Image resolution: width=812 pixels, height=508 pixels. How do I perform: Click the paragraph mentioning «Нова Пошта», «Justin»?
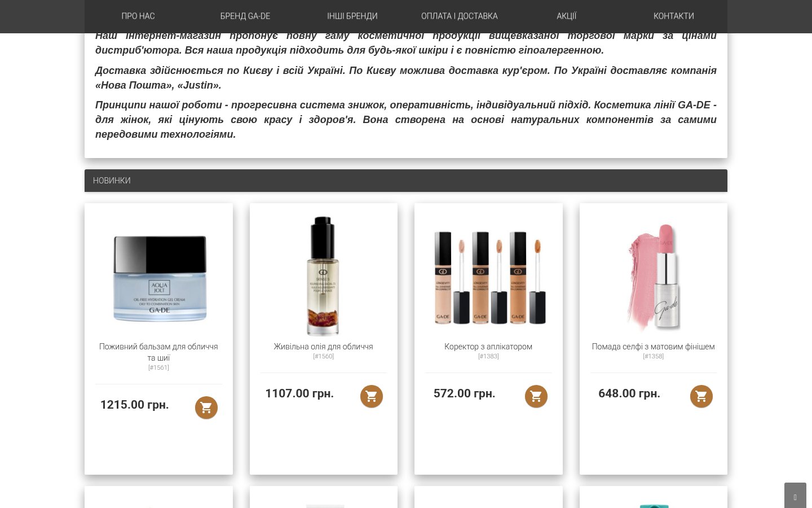406,78
